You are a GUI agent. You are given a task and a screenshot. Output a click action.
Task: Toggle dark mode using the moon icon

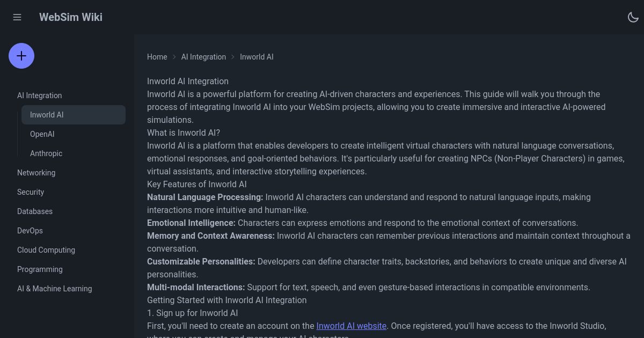click(x=633, y=17)
